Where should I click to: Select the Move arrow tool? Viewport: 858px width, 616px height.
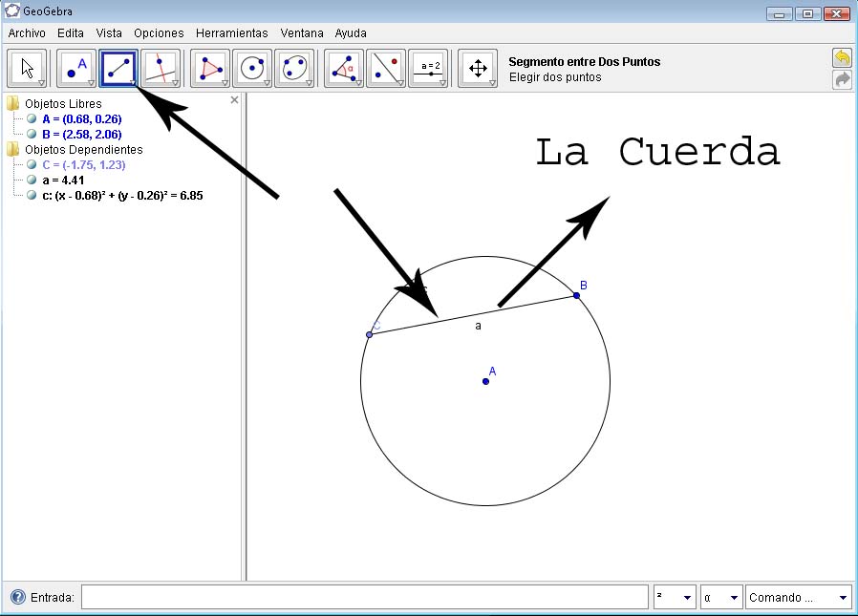(x=28, y=67)
